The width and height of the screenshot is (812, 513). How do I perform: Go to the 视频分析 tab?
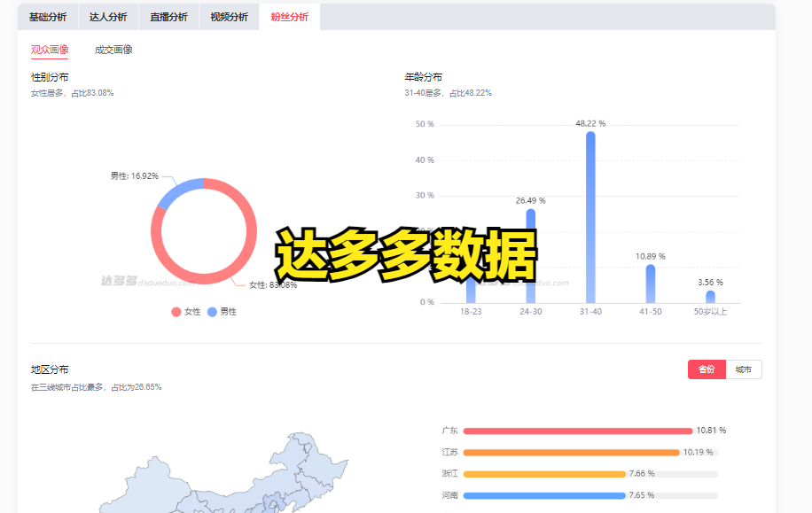[229, 17]
